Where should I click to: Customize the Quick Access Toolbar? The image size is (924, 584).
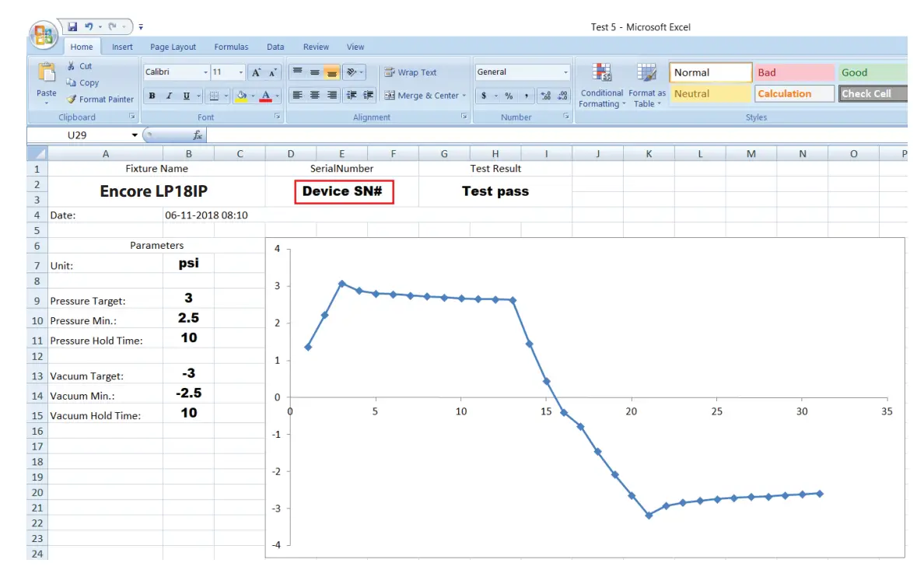click(141, 27)
